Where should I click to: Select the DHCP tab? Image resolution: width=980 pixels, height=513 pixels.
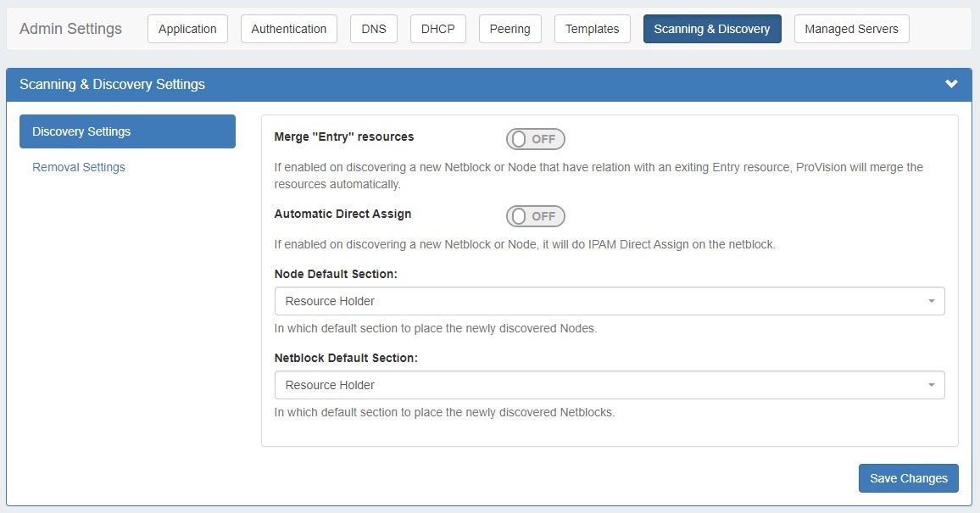pos(438,29)
